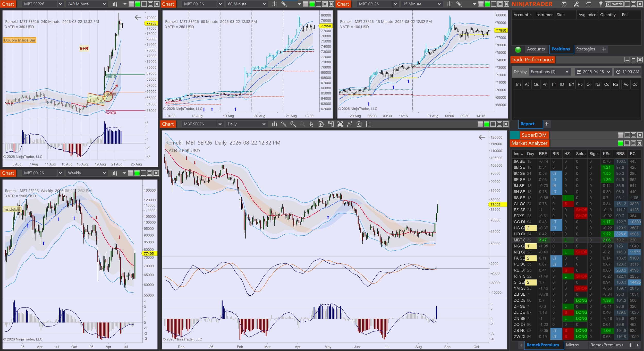Toggle grey instrument link in Weekly chart
Viewport: 644px width, 351px height.
131,173
